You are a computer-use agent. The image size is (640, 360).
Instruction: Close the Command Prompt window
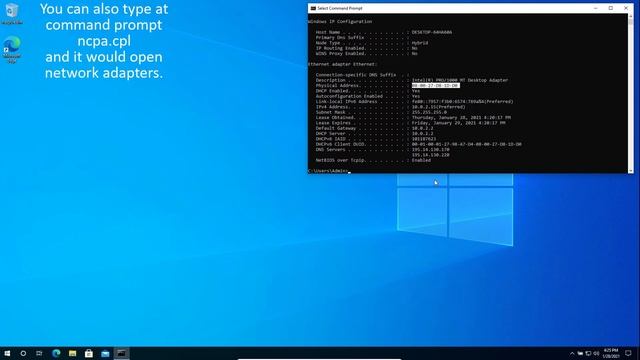[626, 8]
